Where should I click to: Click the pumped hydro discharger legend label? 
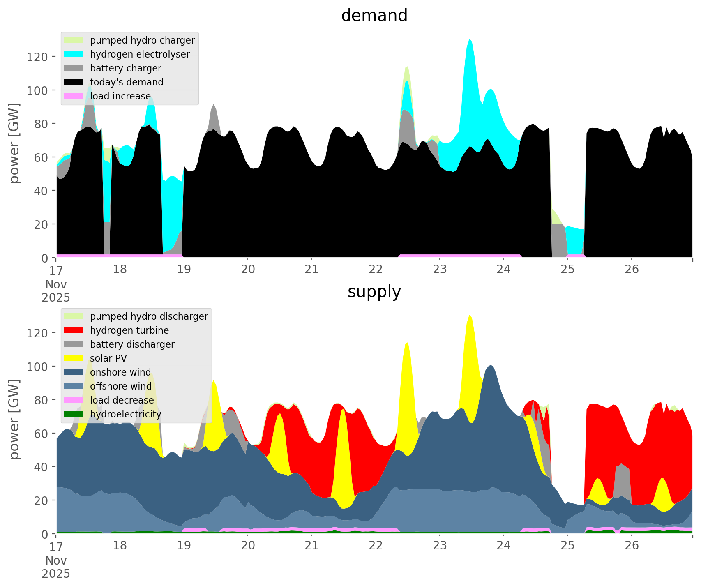pos(149,316)
